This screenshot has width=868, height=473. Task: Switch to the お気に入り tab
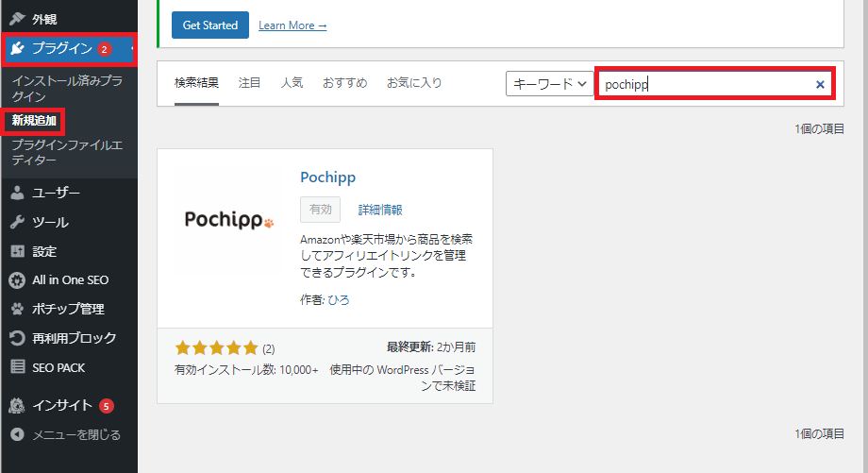[x=414, y=83]
